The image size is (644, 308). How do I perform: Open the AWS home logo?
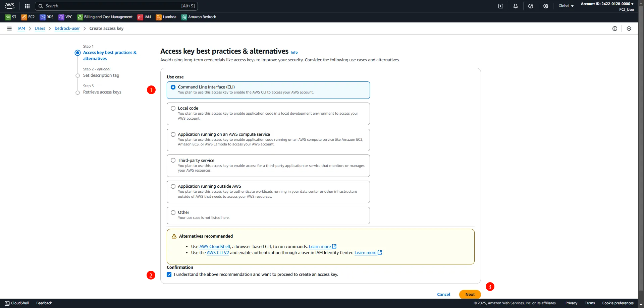tap(9, 6)
